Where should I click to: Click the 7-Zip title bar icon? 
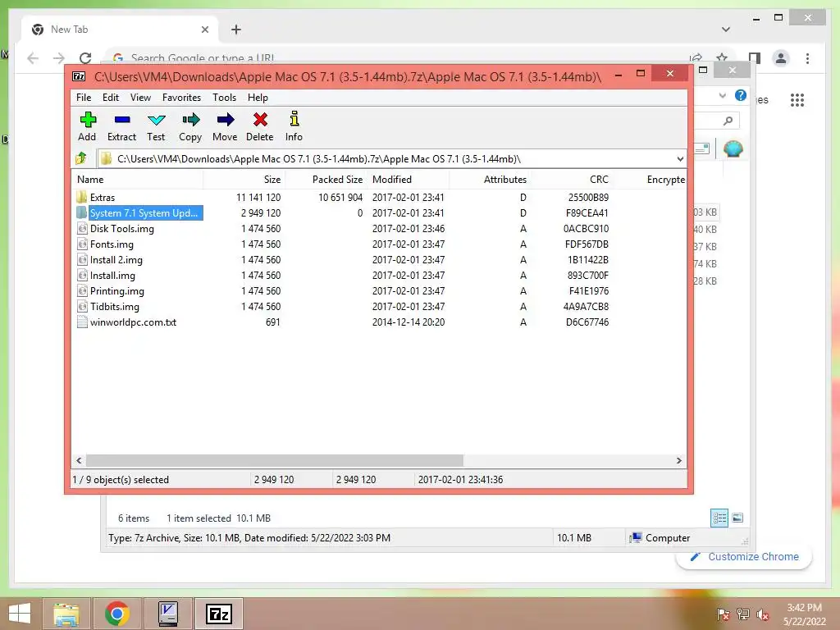click(79, 76)
